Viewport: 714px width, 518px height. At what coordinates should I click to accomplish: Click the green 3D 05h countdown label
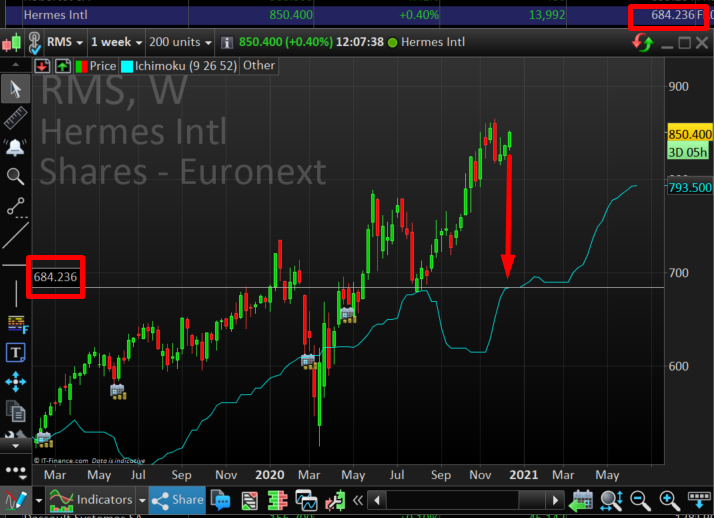688,152
